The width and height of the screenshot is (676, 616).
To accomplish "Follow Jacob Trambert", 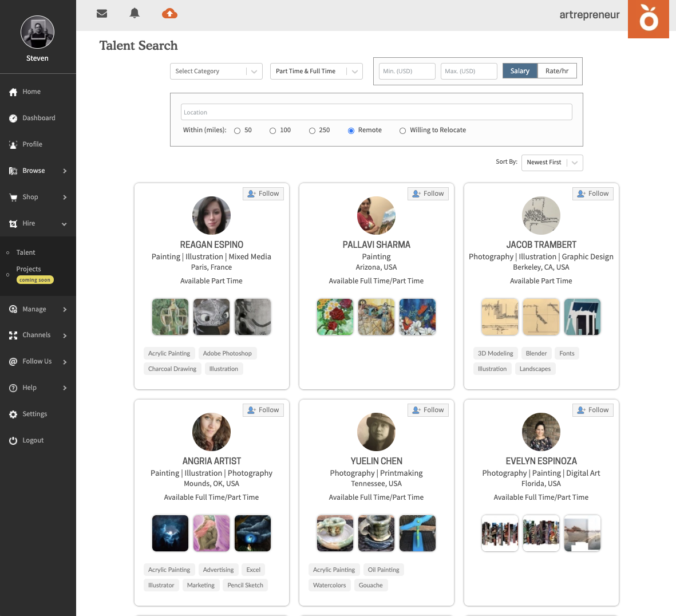I will click(x=593, y=194).
